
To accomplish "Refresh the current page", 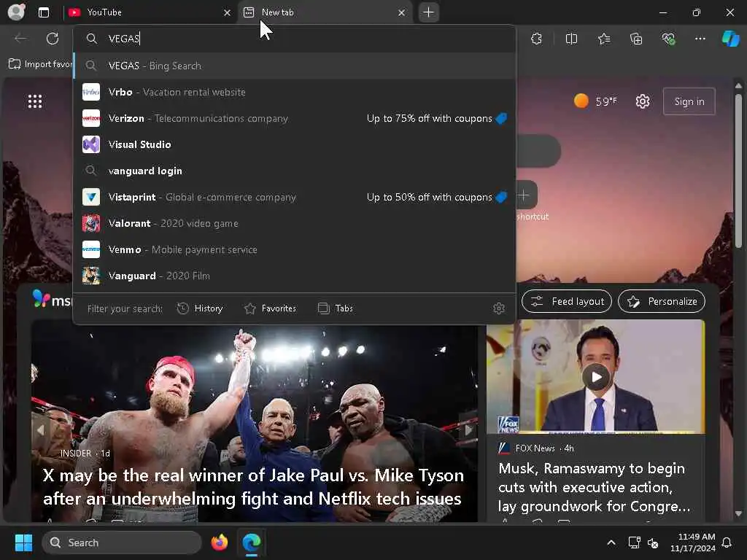I will (x=53, y=39).
